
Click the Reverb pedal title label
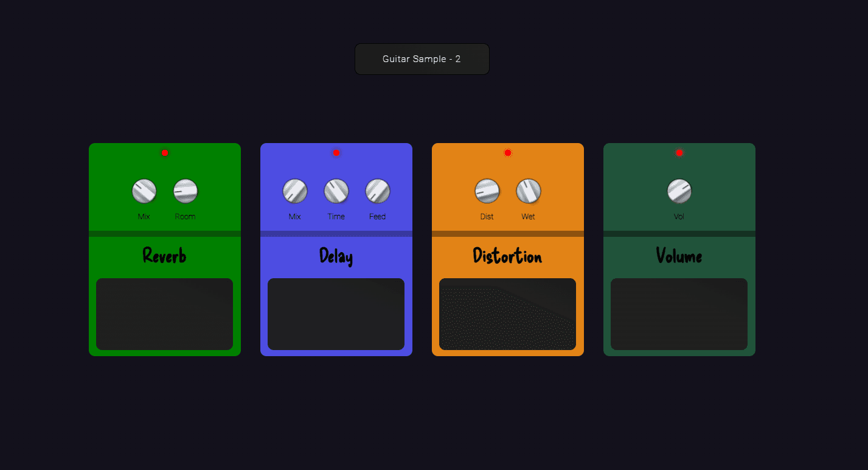click(x=164, y=256)
